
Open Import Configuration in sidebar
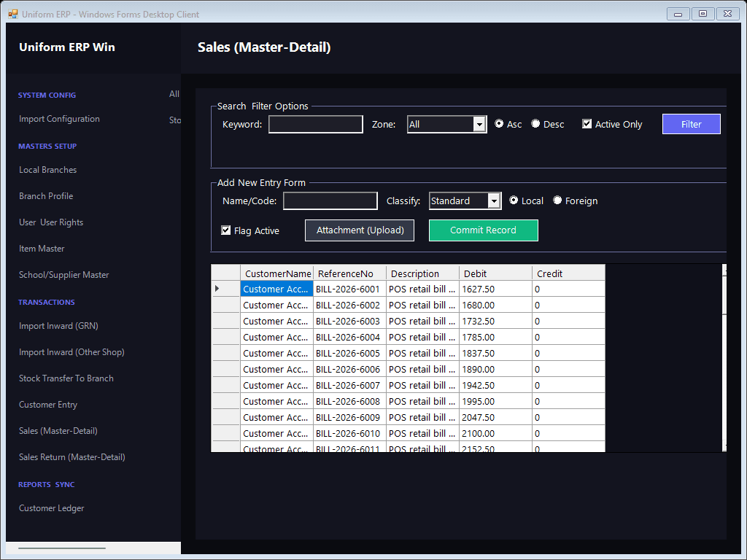(59, 119)
